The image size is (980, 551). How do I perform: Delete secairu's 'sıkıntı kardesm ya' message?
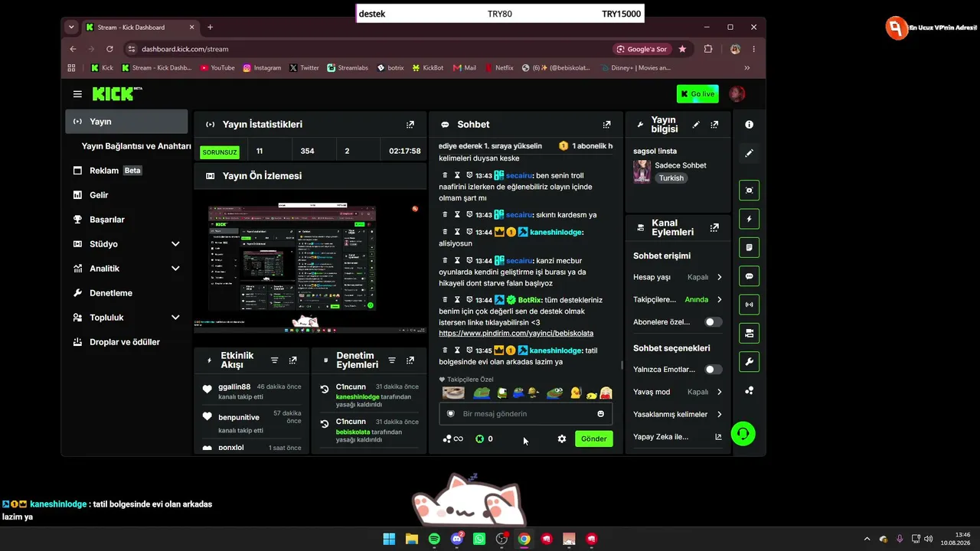(445, 215)
